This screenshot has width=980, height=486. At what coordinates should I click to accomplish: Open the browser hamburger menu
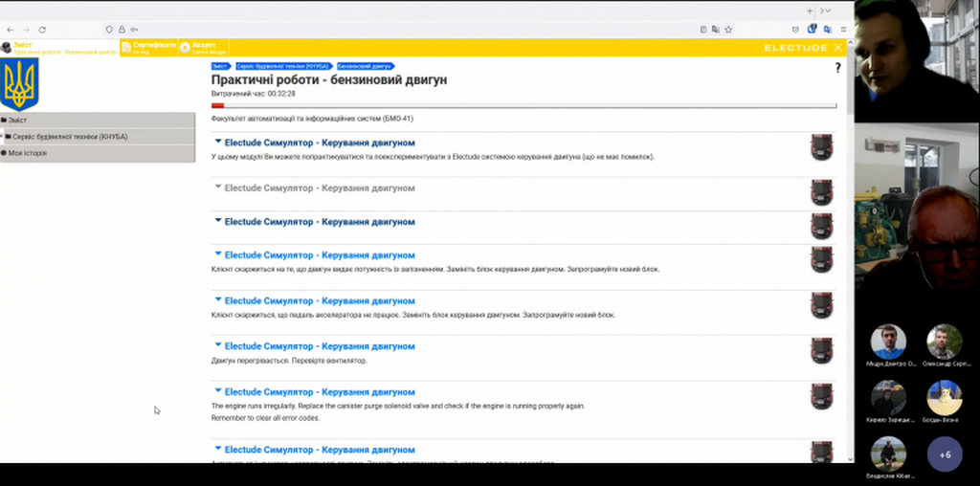pos(843,30)
